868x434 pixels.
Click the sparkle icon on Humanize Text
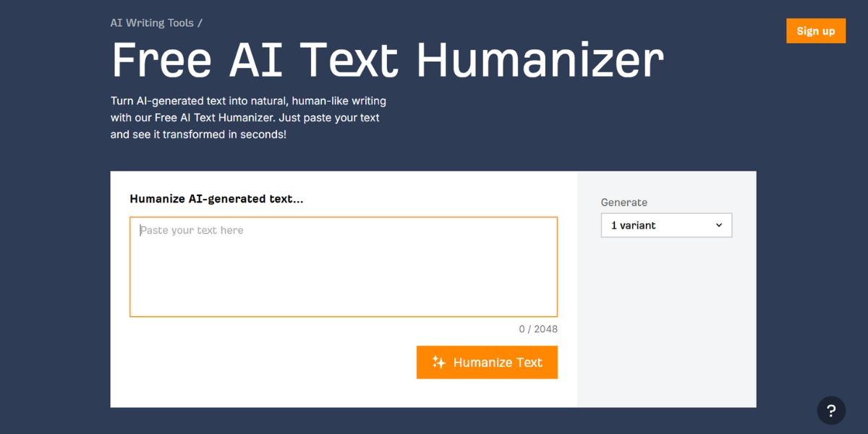point(438,362)
